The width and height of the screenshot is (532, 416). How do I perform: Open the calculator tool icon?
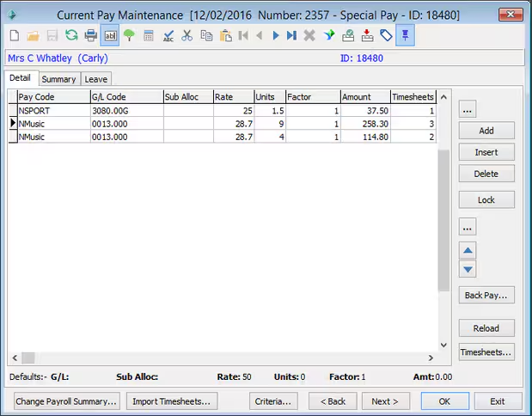click(149, 35)
